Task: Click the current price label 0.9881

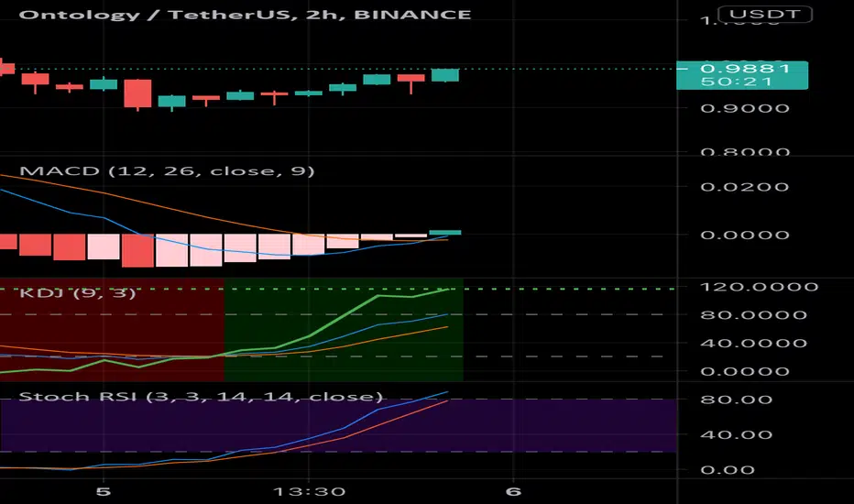Action: click(745, 69)
